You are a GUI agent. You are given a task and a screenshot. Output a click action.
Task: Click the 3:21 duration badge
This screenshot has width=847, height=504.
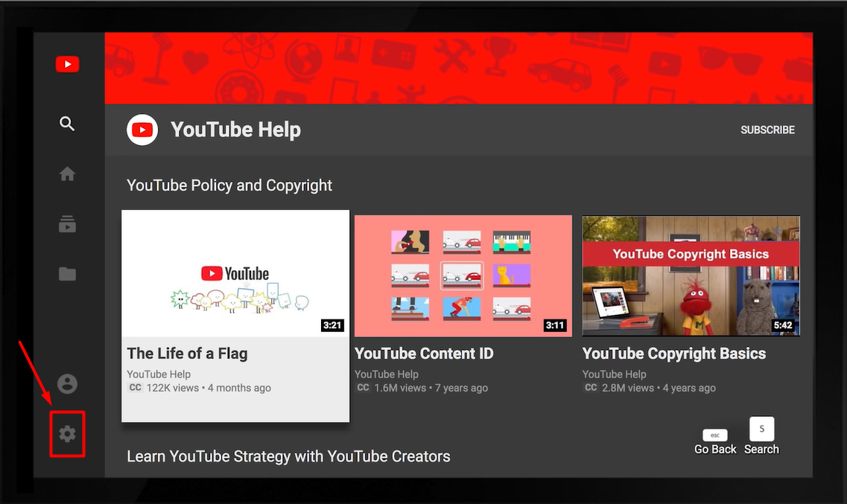tap(332, 325)
